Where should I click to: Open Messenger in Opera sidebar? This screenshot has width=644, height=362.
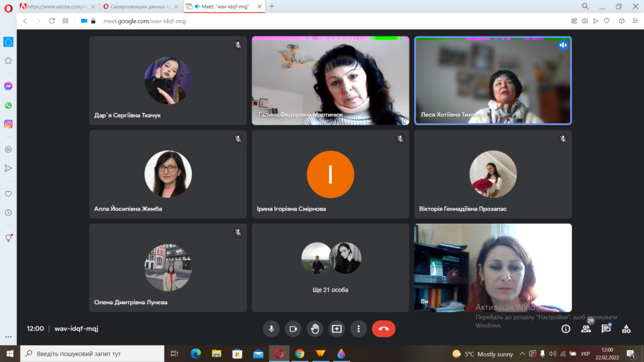[8, 86]
